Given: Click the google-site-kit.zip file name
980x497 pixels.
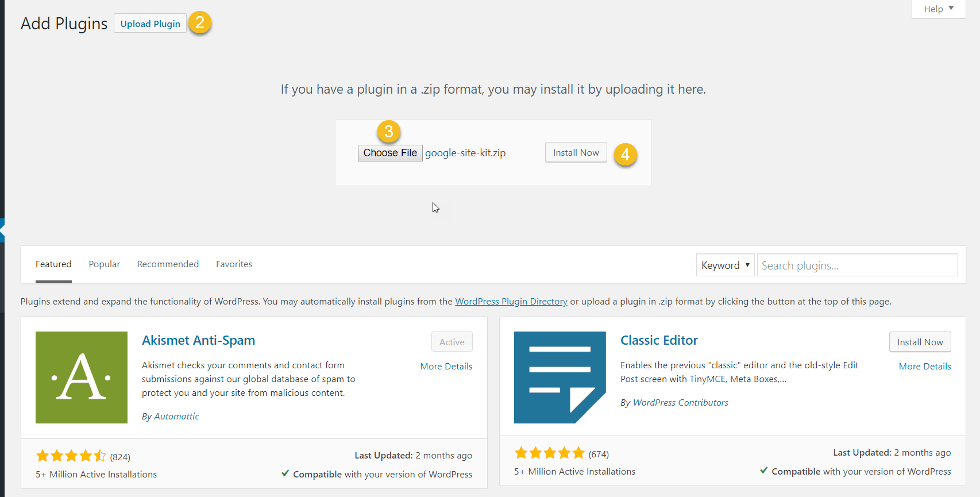Looking at the screenshot, I should coord(465,153).
